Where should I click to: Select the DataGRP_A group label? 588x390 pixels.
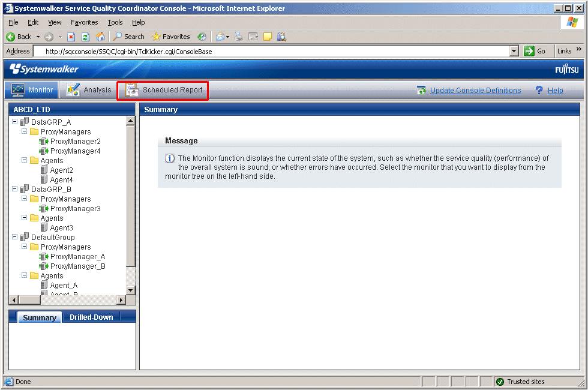[51, 122]
